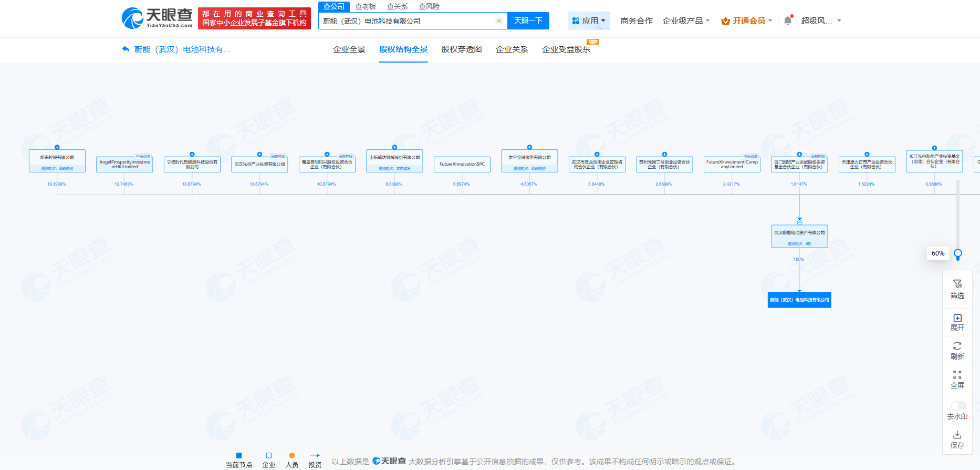Expand the plus above 青岛自明和兴股权投资合伙企业
Screen dimensions: 980x470
[327, 155]
